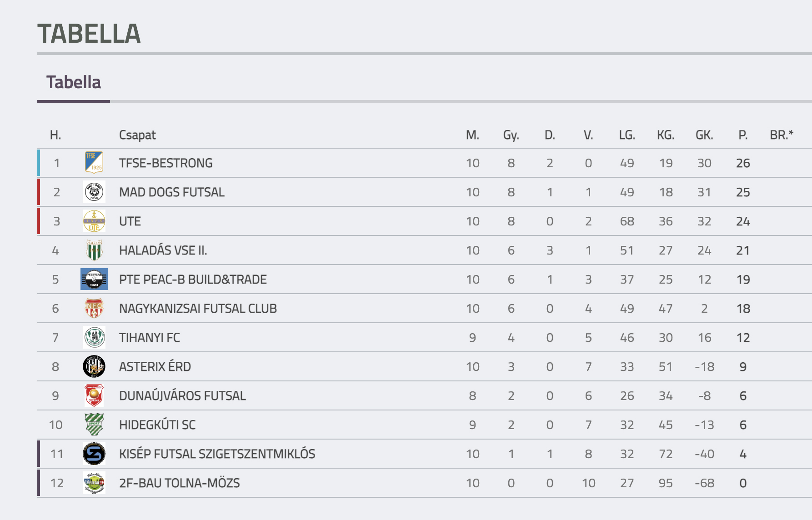Click the TFSE-Bestrong team crest
The width and height of the screenshot is (812, 520).
(94, 163)
